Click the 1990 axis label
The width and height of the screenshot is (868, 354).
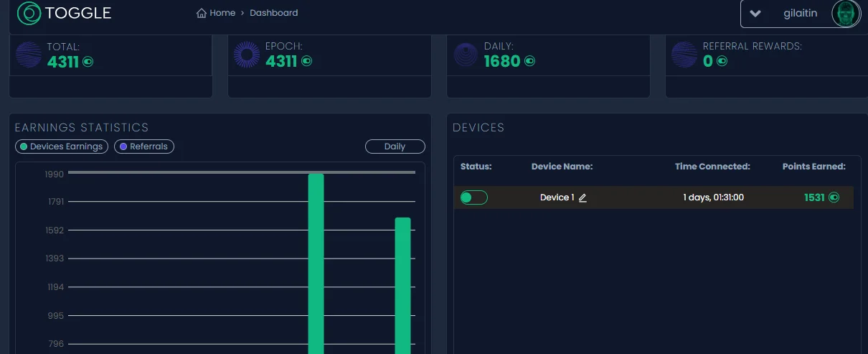point(55,174)
